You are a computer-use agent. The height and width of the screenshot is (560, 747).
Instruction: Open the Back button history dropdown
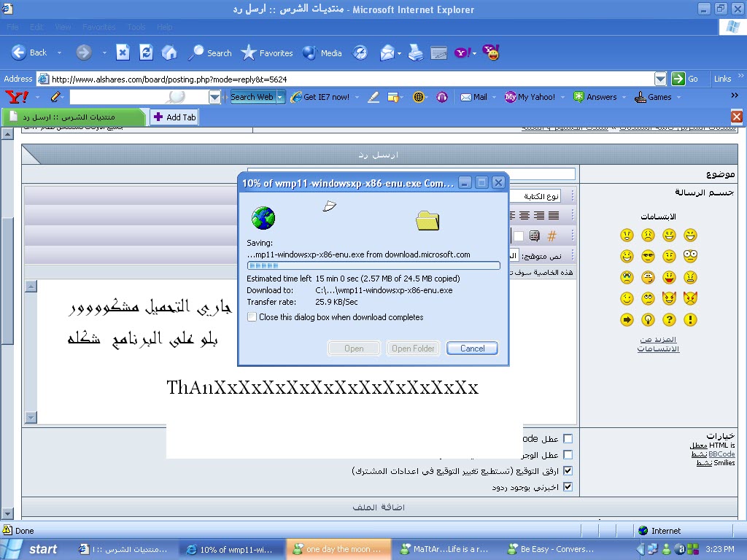60,52
